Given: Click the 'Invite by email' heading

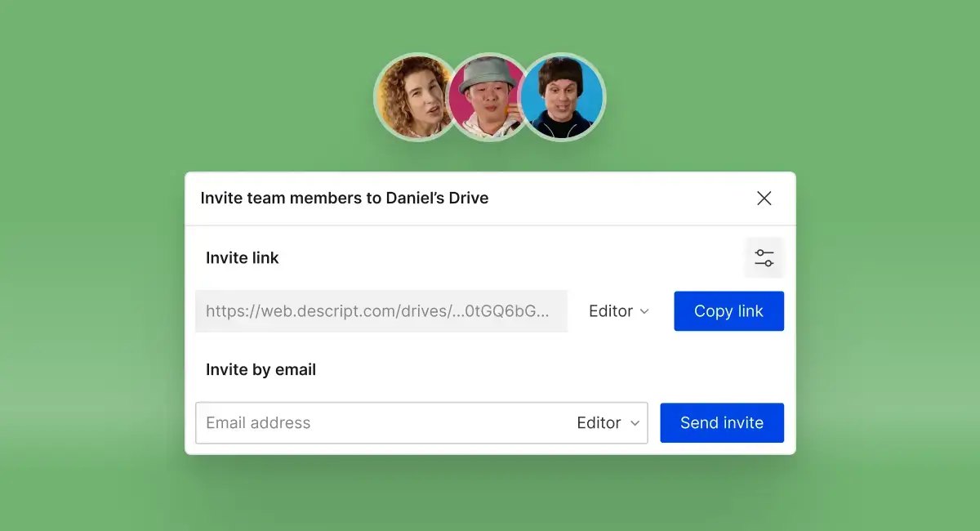Looking at the screenshot, I should click(261, 370).
